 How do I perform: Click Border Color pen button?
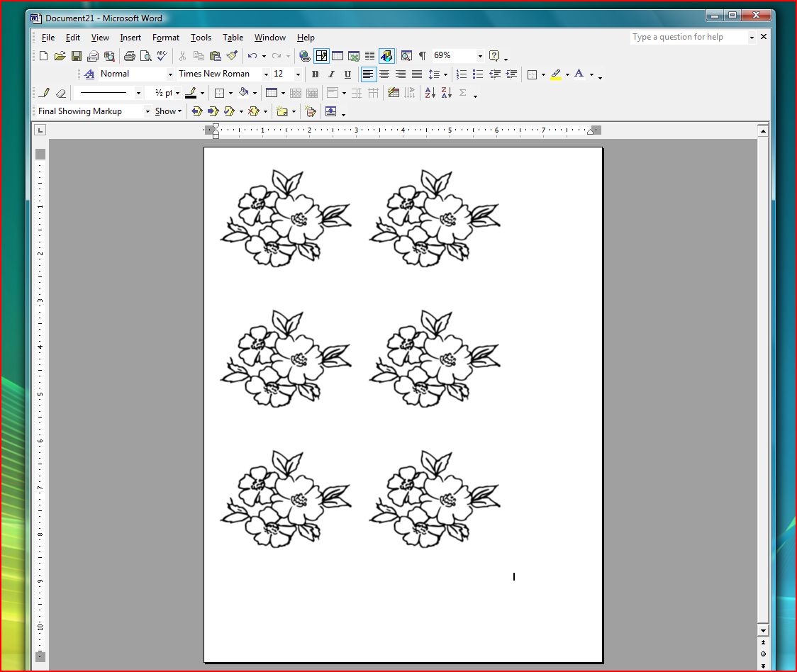(x=191, y=93)
